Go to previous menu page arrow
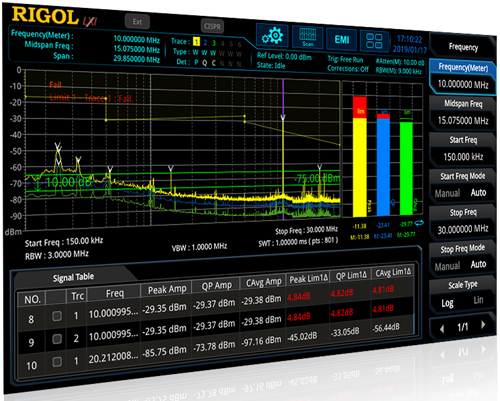The image size is (500, 401). point(442,329)
